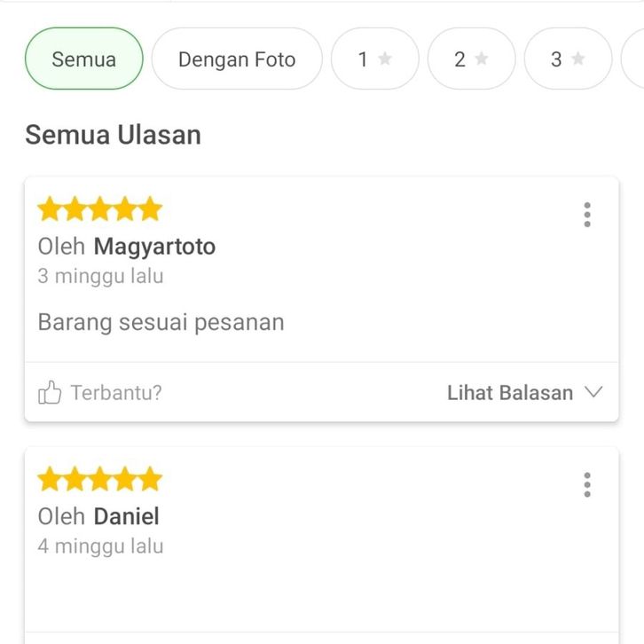Tap thumbs-up icon on Magyartoto's review
644x644 pixels.
tap(50, 393)
